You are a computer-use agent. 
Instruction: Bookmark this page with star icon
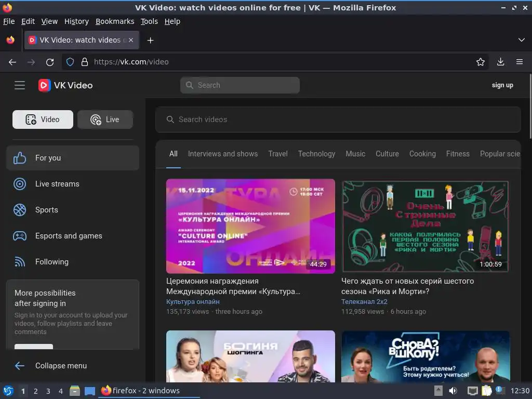481,62
